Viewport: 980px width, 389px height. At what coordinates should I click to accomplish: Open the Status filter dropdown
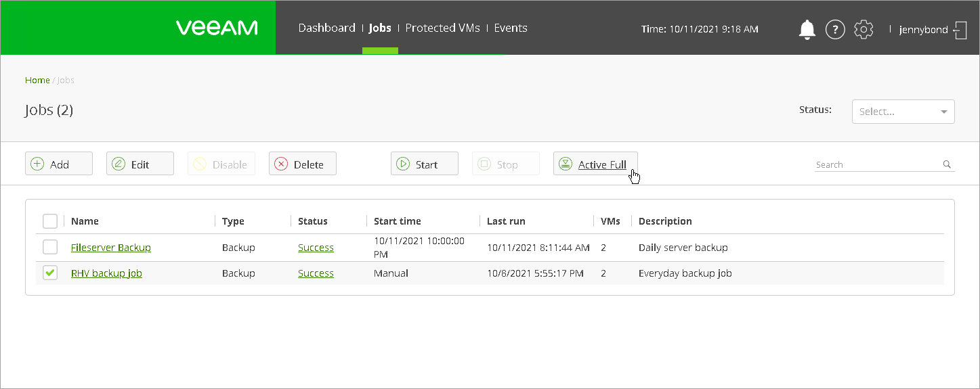[x=903, y=112]
